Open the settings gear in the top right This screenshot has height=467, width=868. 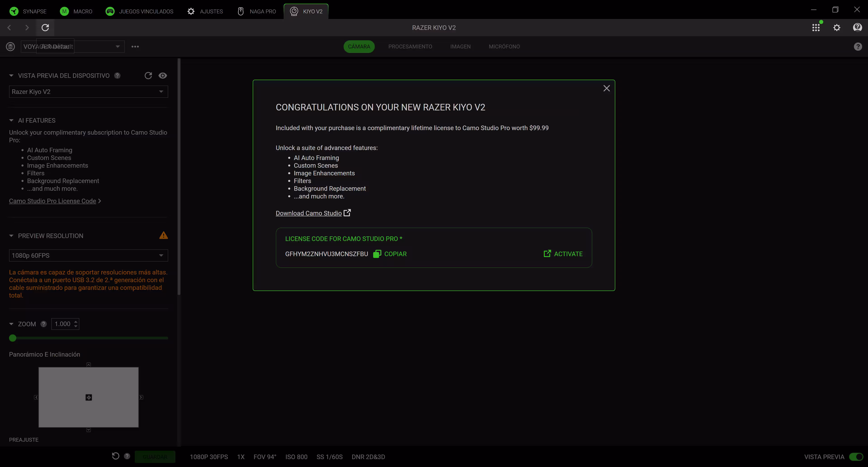point(837,28)
